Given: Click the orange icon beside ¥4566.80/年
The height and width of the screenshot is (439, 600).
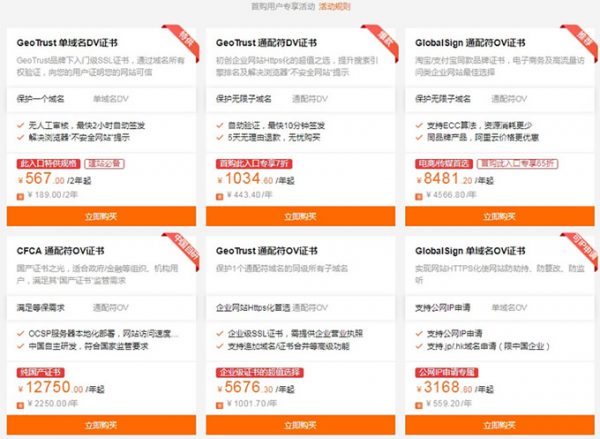Looking at the screenshot, I should point(419,197).
